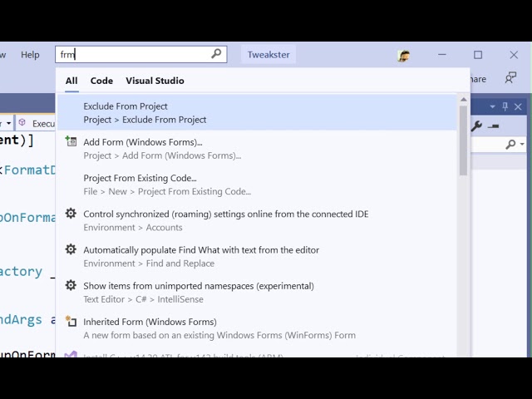Minimize the Visual Studio window
This screenshot has width=532, height=399.
point(441,54)
